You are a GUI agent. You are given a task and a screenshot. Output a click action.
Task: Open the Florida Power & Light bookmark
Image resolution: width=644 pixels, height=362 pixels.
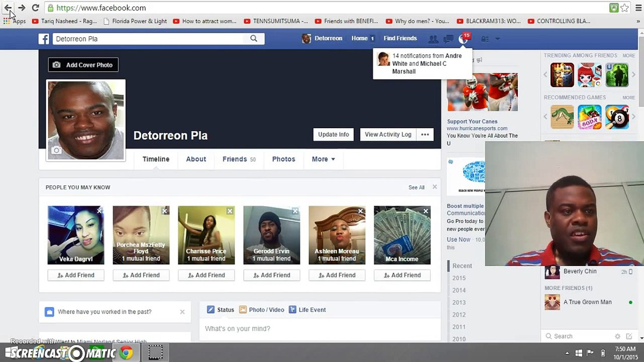[x=135, y=21]
